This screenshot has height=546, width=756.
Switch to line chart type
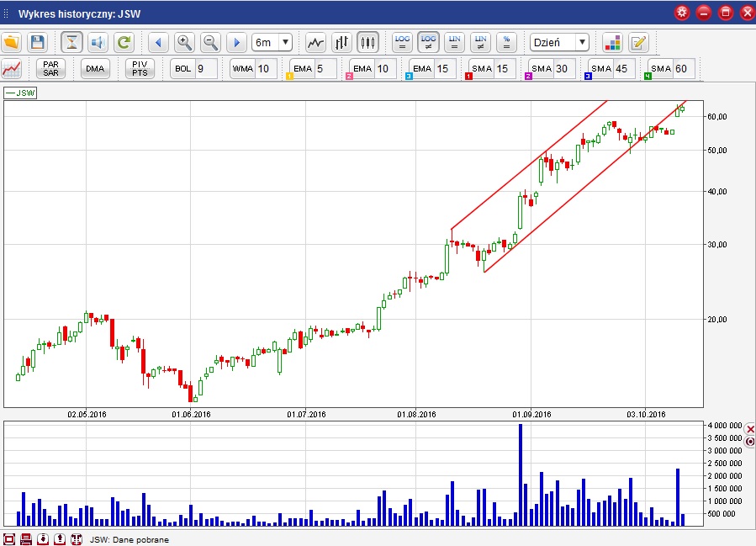pyautogui.click(x=315, y=42)
